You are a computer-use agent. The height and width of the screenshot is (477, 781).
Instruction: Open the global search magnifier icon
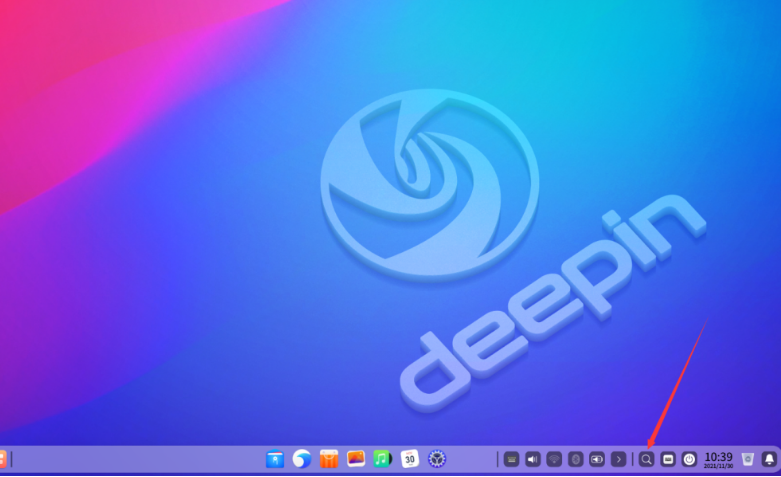tap(646, 459)
